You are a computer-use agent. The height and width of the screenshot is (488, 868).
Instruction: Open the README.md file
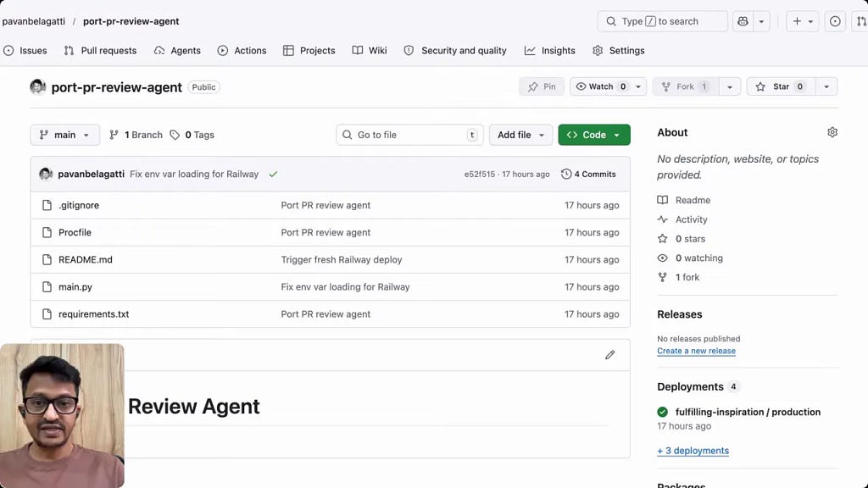coord(86,259)
